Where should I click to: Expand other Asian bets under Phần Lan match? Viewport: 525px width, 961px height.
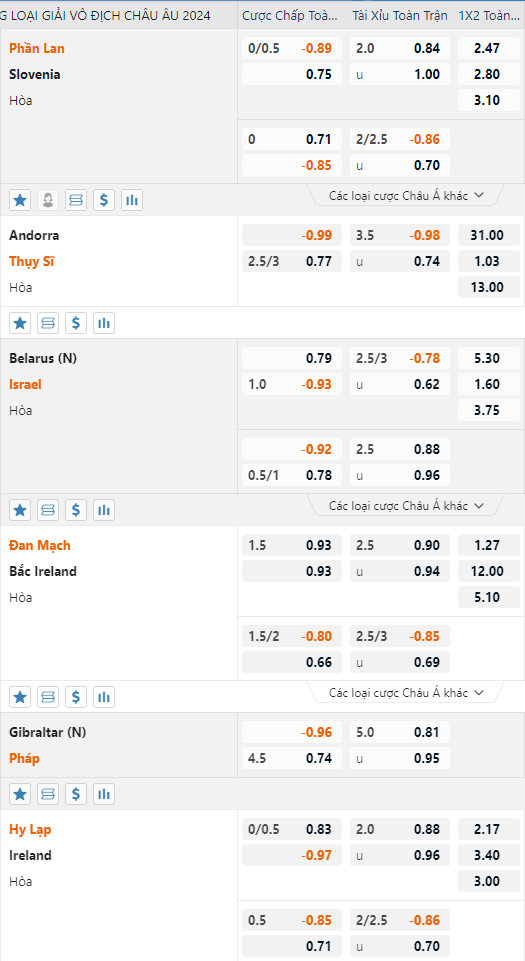click(x=407, y=196)
